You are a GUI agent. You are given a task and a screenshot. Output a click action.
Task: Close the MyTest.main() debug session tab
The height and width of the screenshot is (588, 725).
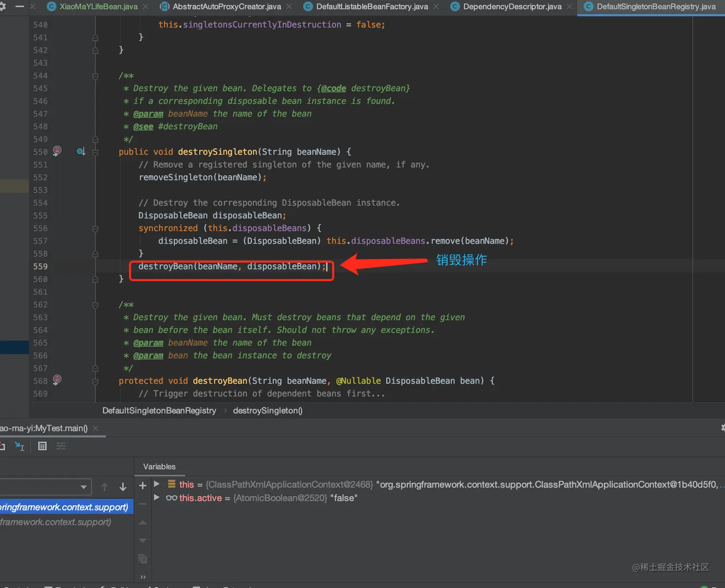[95, 428]
